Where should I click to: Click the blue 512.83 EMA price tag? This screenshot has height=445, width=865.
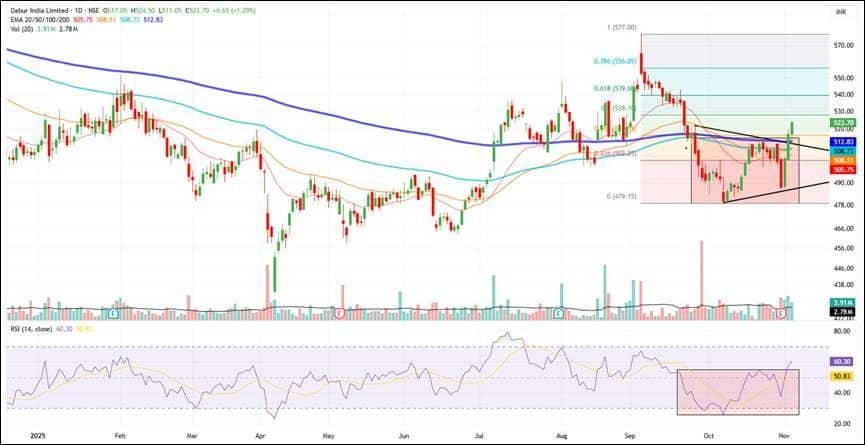[x=842, y=141]
